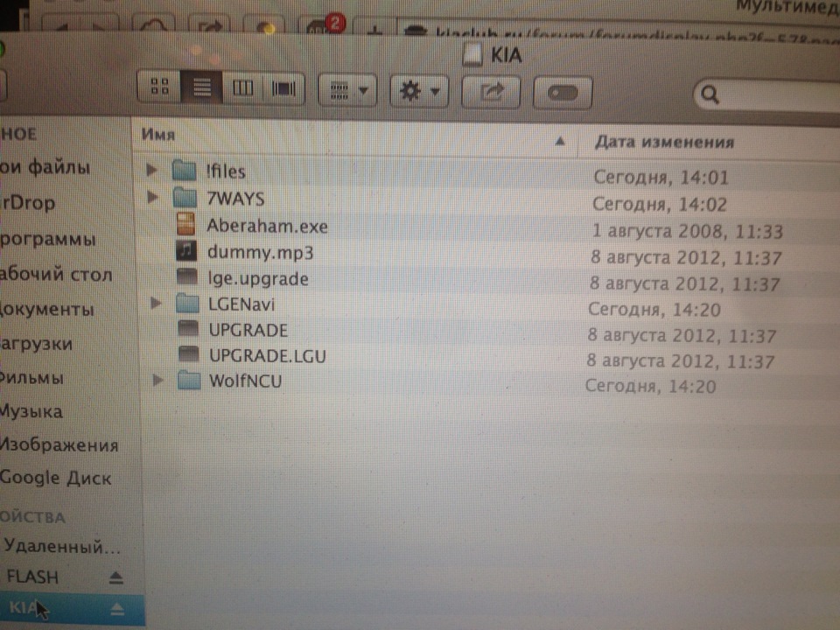Open AirDrop in the sidebar
The width and height of the screenshot is (840, 630).
pos(28,203)
